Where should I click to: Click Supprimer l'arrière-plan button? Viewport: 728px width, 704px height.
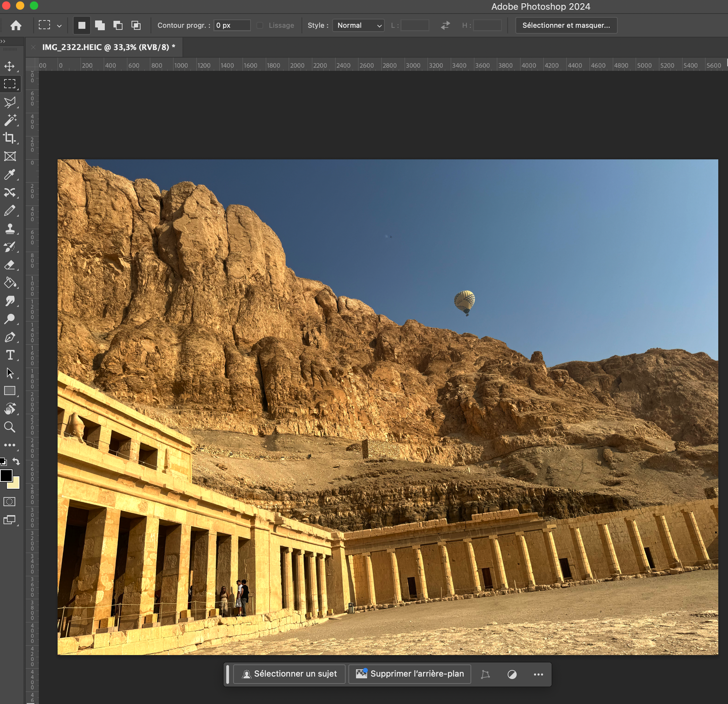[x=410, y=674]
